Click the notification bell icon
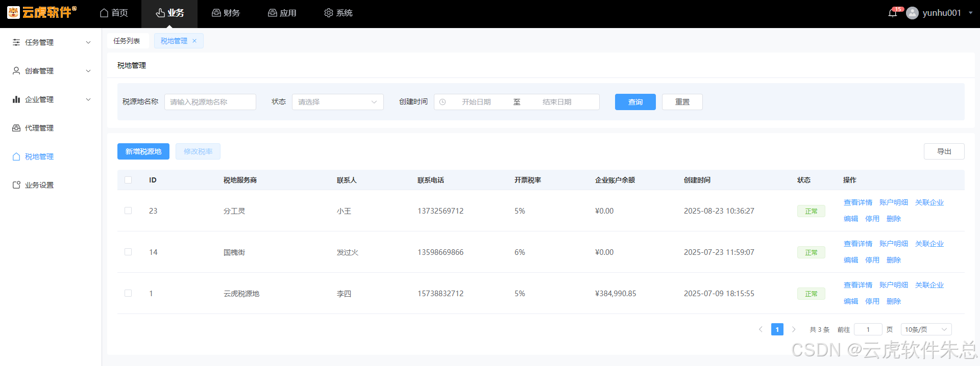 892,13
